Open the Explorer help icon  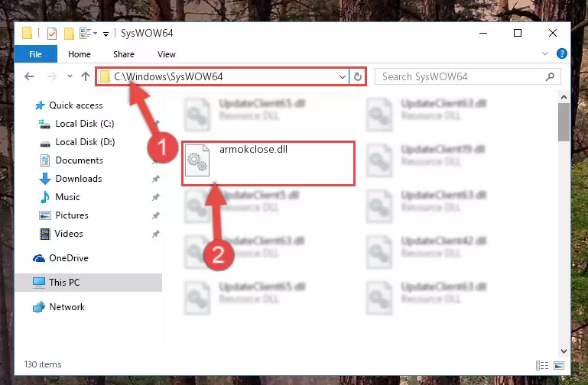(561, 54)
